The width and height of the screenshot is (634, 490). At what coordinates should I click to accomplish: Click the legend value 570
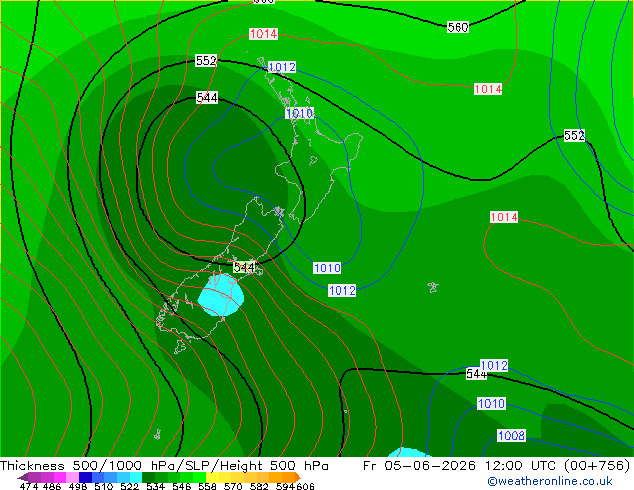(x=233, y=486)
